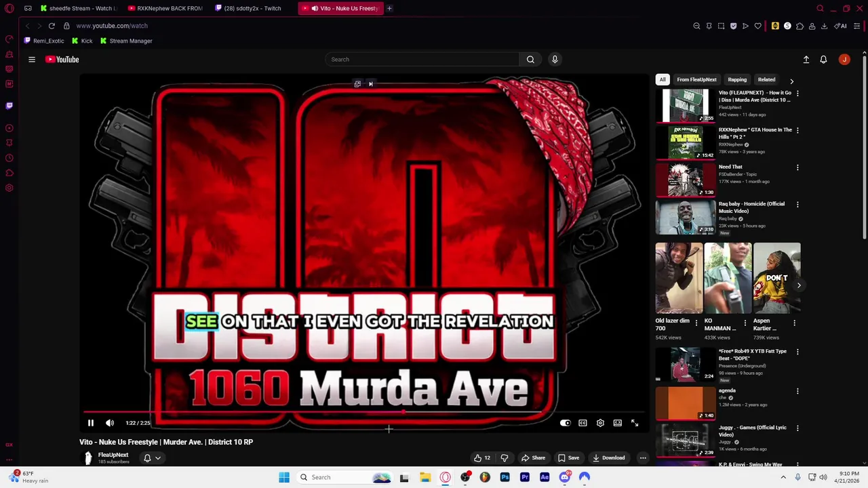868x488 pixels.
Task: Switch to sheedfe Stream Kick tab
Action: tap(79, 8)
